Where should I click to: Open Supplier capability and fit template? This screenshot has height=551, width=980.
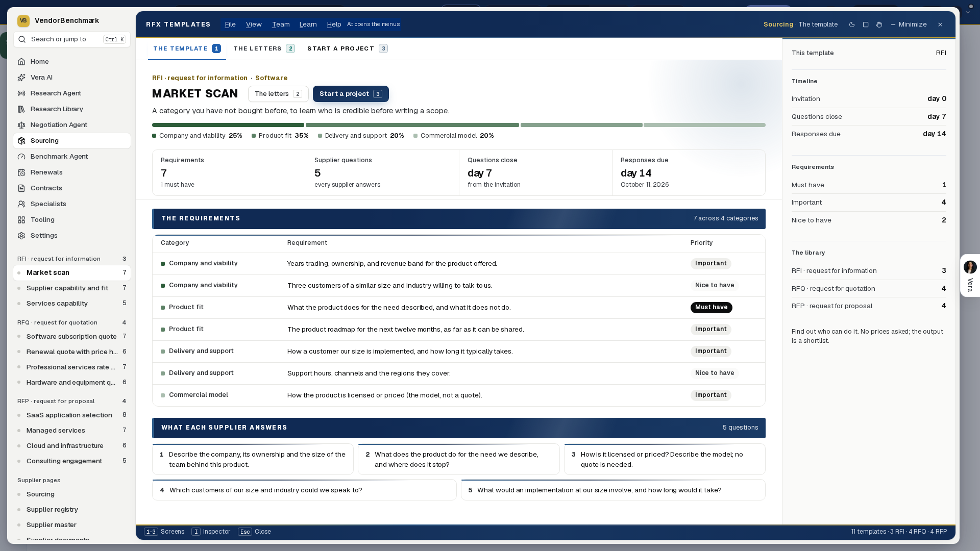72,288
